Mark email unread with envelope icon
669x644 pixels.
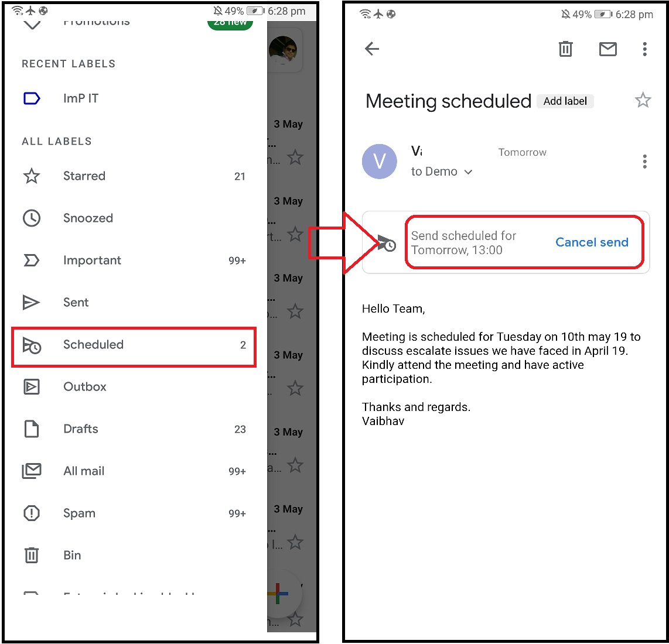tap(607, 49)
